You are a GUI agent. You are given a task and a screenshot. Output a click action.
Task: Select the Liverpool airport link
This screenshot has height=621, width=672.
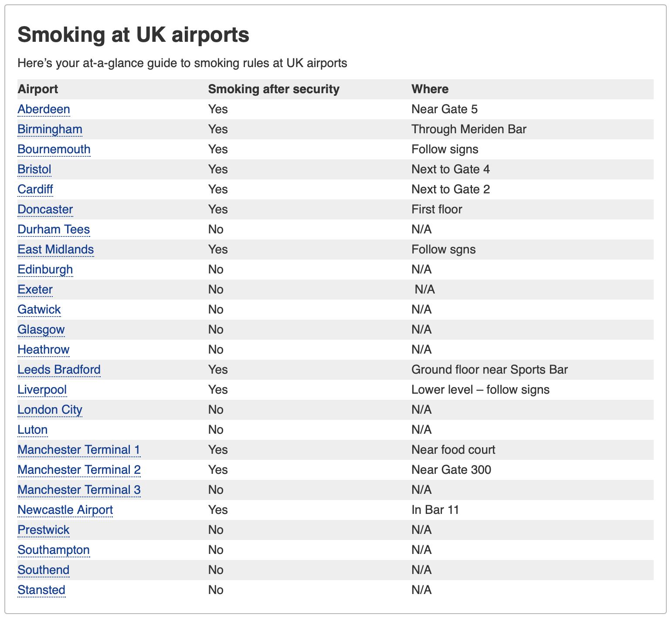pos(42,389)
